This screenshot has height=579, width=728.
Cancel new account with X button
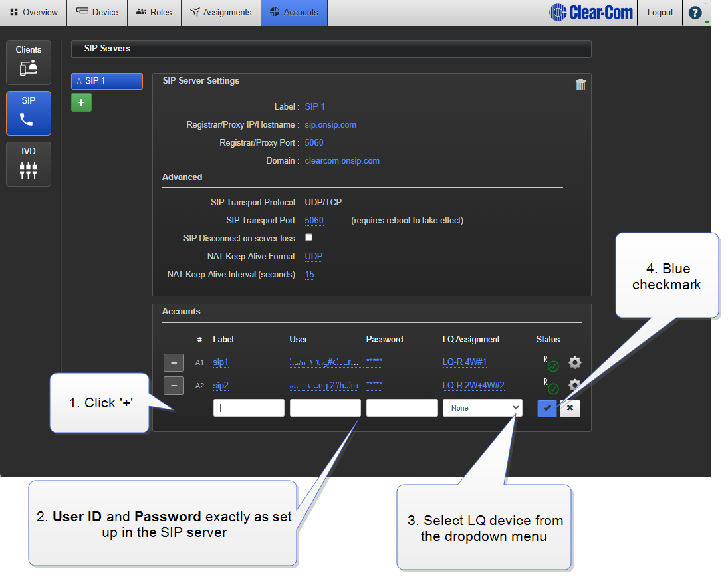[x=570, y=408]
